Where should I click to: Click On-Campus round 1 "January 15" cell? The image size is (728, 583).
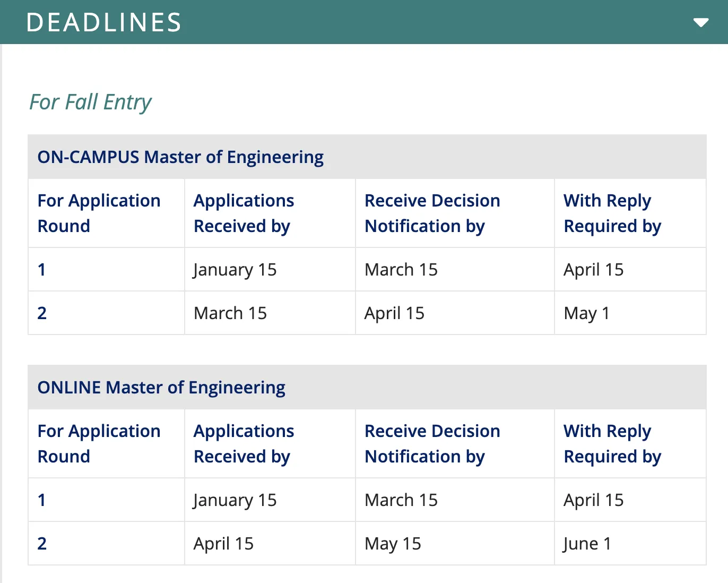pos(235,270)
